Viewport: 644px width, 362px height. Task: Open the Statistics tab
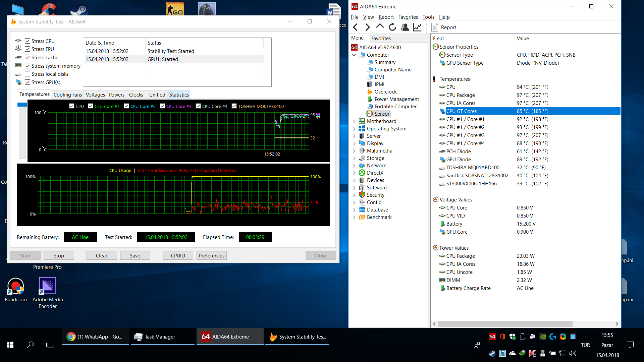click(x=179, y=95)
